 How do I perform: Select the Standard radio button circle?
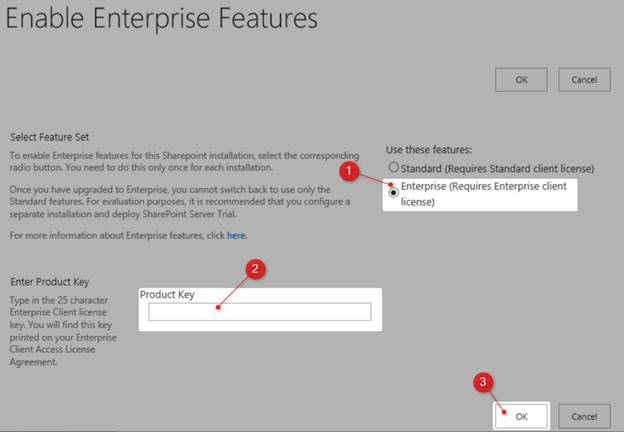pyautogui.click(x=394, y=168)
